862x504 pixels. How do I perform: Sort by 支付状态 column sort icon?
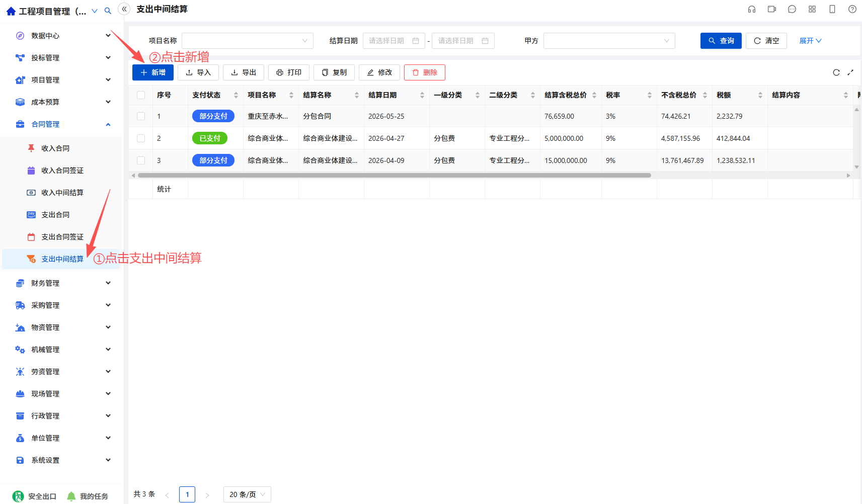236,95
